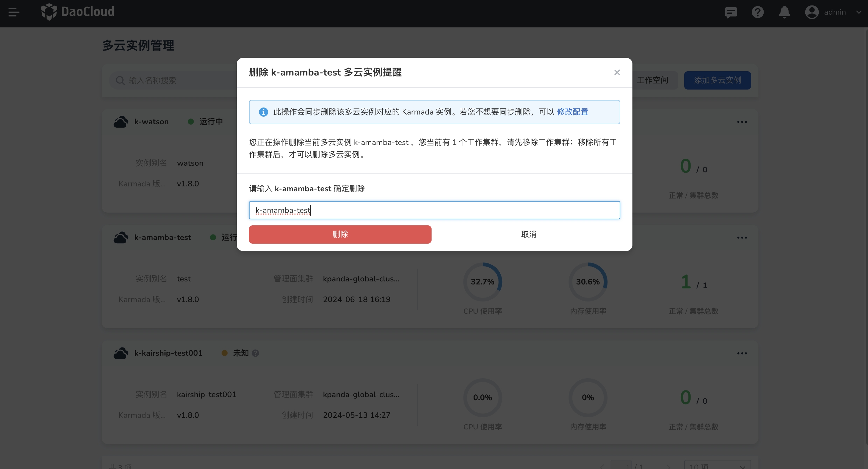Open k-watson instance more actions menu
The width and height of the screenshot is (868, 469).
point(742,122)
